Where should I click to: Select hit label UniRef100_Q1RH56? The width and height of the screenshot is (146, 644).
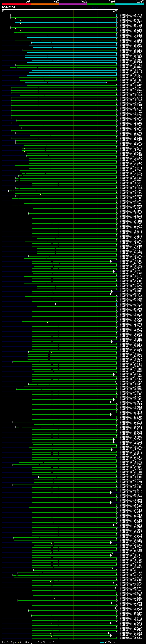pos(131,324)
